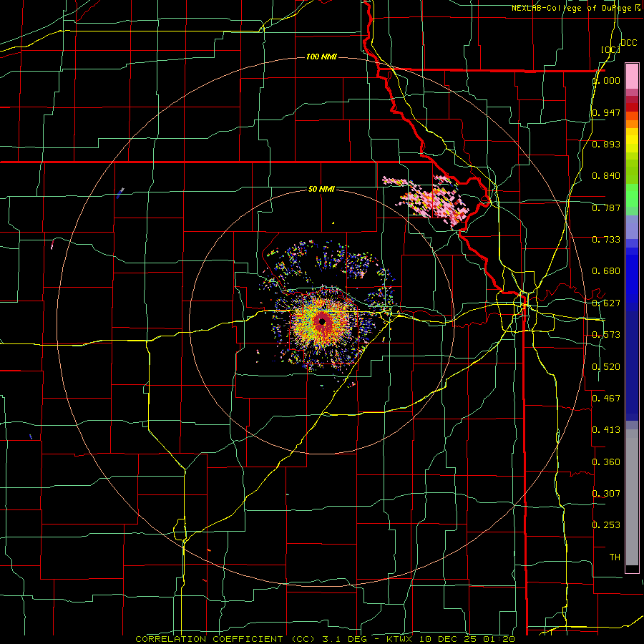Select the "0.413" color scale value
Viewport: 644px width, 644px height.
[x=606, y=430]
